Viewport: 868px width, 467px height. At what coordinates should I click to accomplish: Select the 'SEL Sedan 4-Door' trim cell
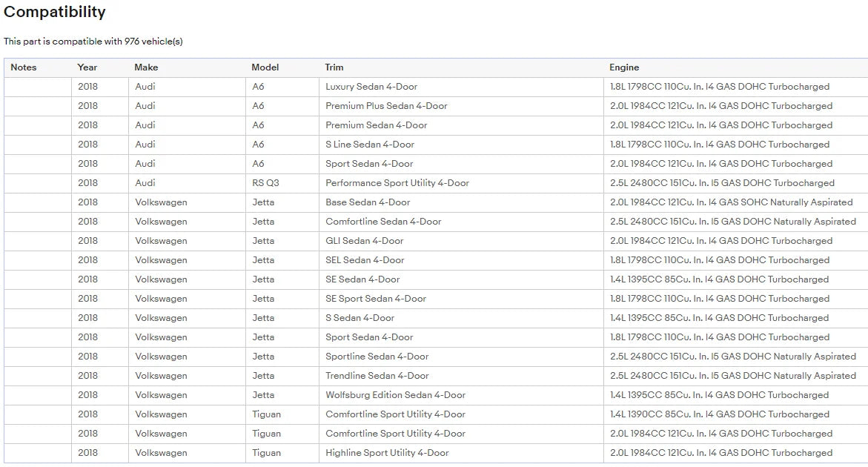(461, 260)
